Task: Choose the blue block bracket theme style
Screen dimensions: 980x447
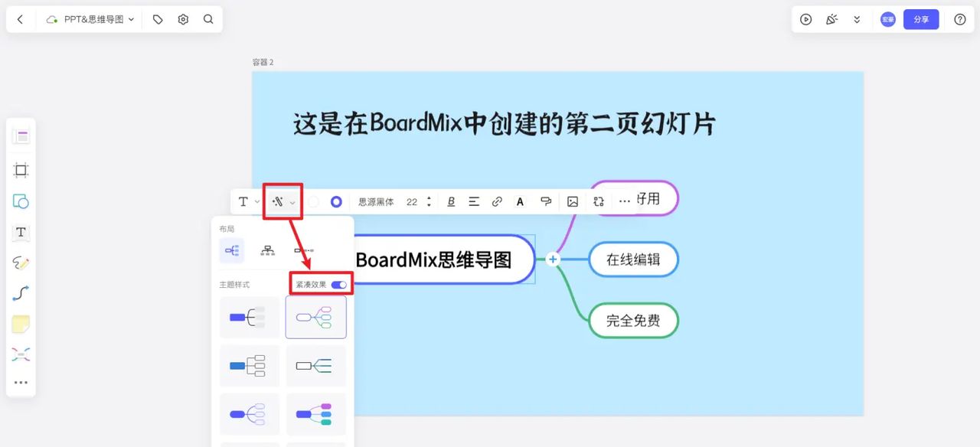Action: (x=250, y=317)
